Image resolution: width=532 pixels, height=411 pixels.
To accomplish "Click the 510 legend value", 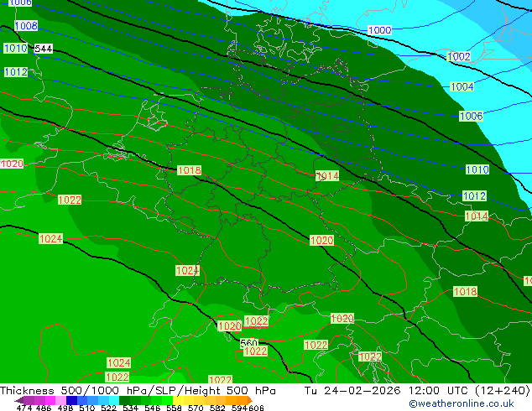I will point(87,408).
